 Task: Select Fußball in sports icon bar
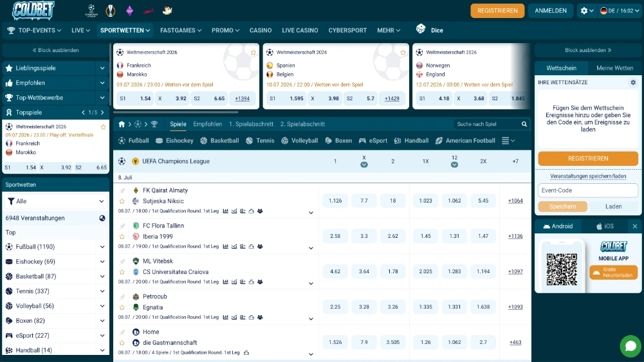coord(133,140)
